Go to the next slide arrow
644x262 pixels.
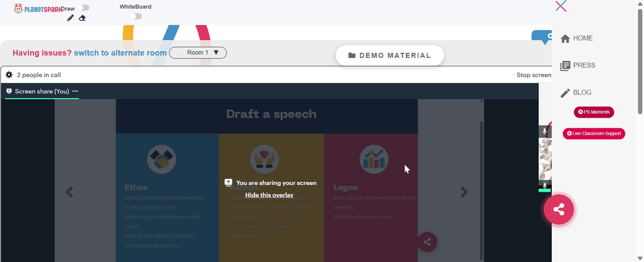tap(464, 192)
